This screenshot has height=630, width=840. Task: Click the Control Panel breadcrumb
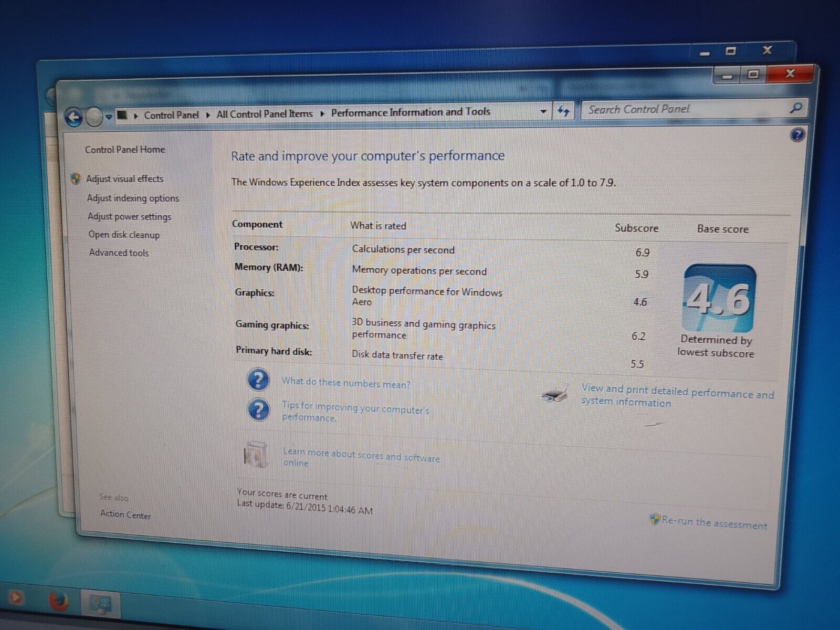tap(171, 114)
